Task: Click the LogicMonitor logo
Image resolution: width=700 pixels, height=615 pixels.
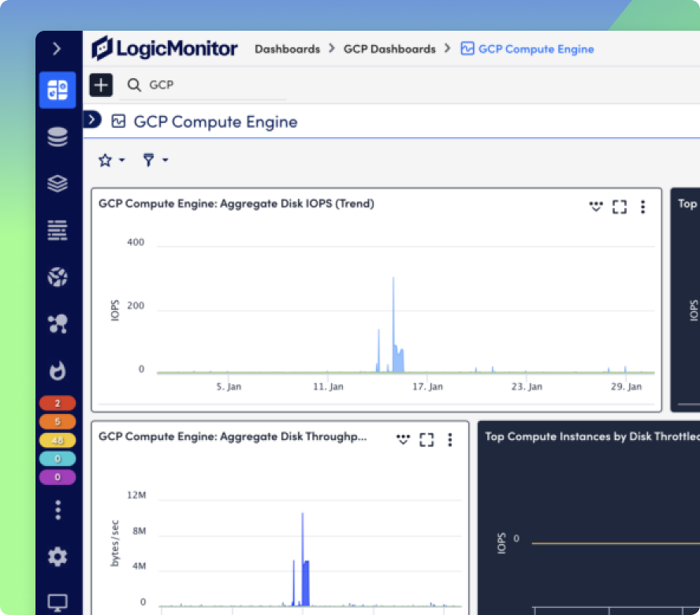Action: tap(165, 48)
